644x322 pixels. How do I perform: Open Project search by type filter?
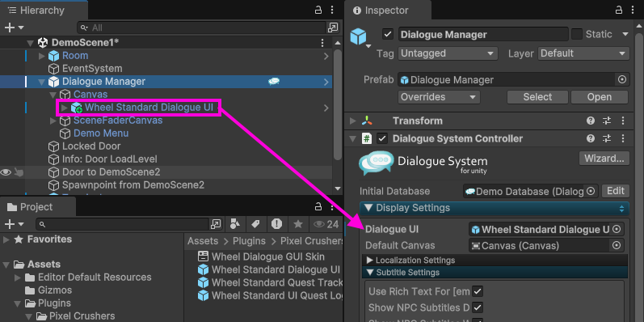235,224
